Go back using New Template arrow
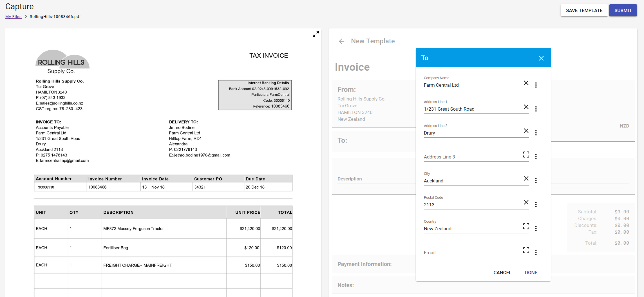Image resolution: width=644 pixels, height=297 pixels. pos(341,41)
